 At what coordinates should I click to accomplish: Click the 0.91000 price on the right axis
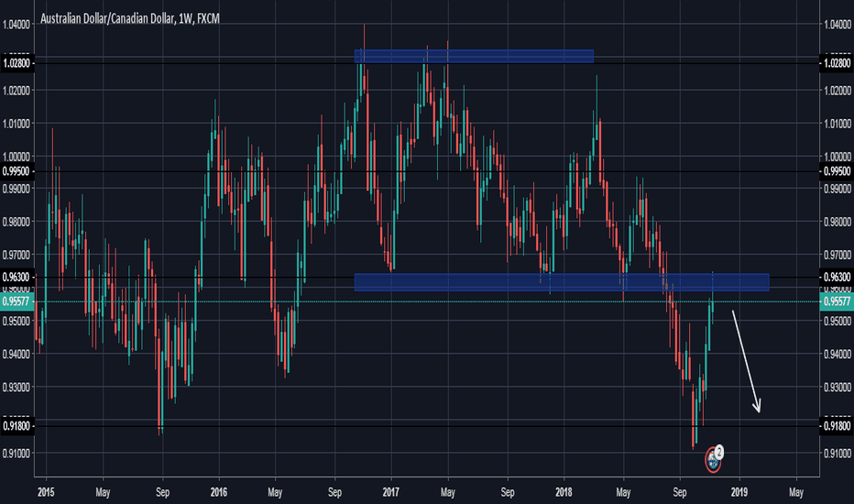838,453
